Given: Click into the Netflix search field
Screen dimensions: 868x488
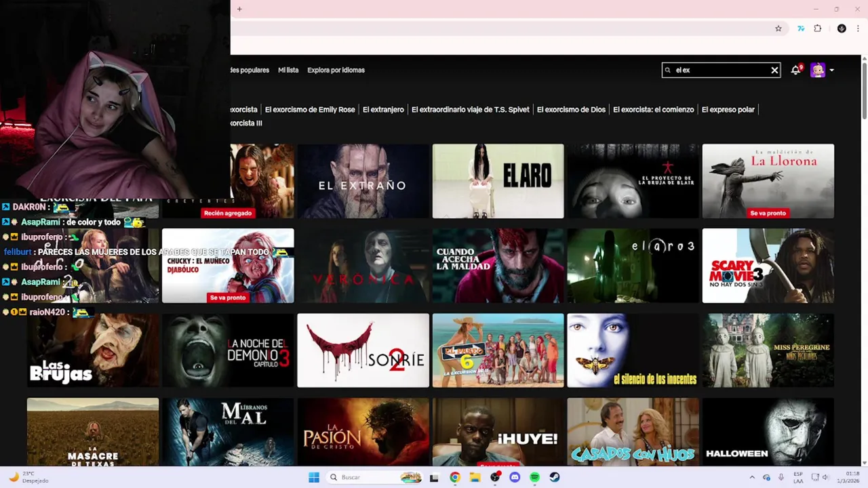Looking at the screenshot, I should [721, 70].
